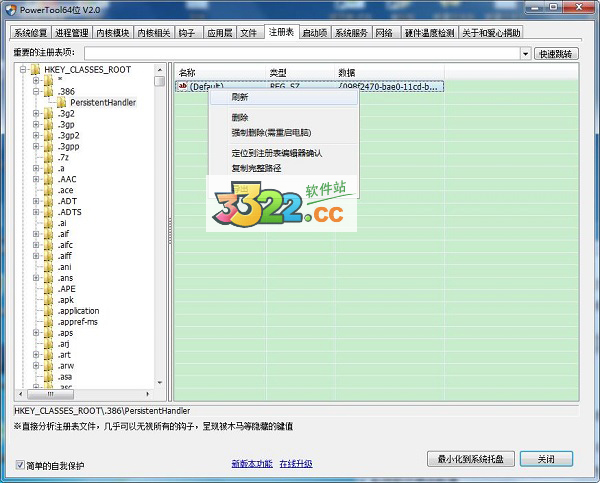
Task: Collapse the HKEY_CLASSES_ROOT tree node
Action: pos(23,70)
